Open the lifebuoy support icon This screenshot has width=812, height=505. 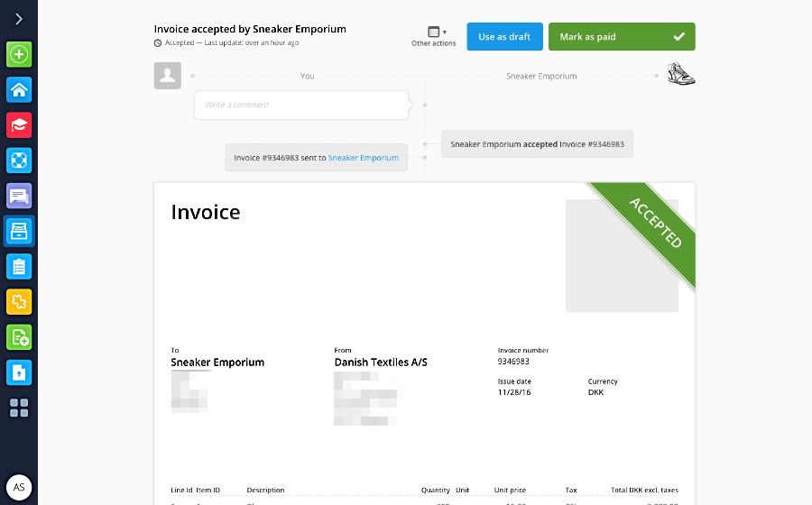tap(19, 161)
